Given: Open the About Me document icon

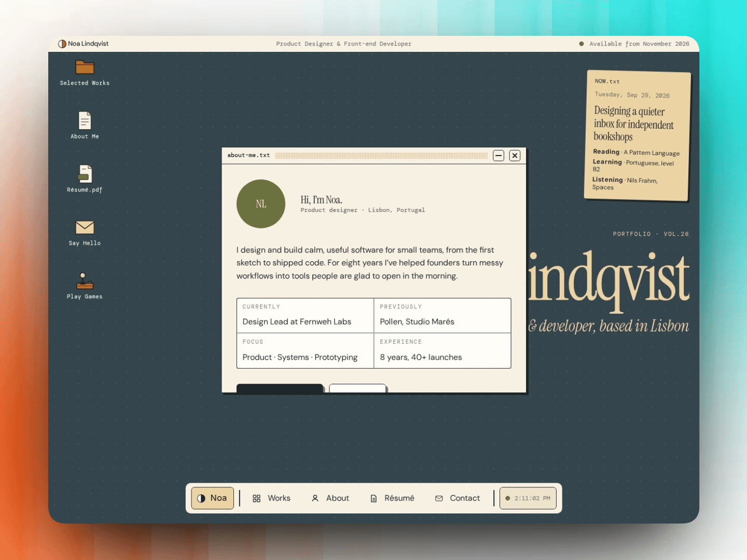Looking at the screenshot, I should click(85, 121).
